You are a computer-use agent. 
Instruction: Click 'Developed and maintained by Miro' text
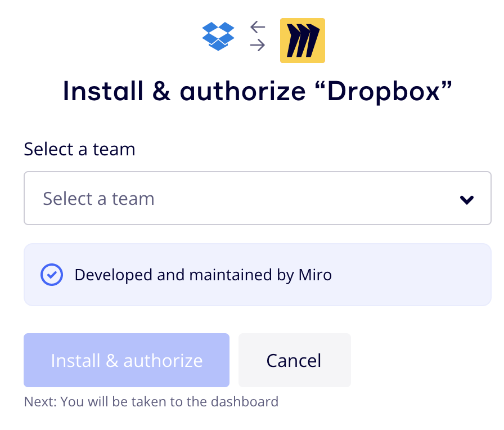click(x=203, y=275)
